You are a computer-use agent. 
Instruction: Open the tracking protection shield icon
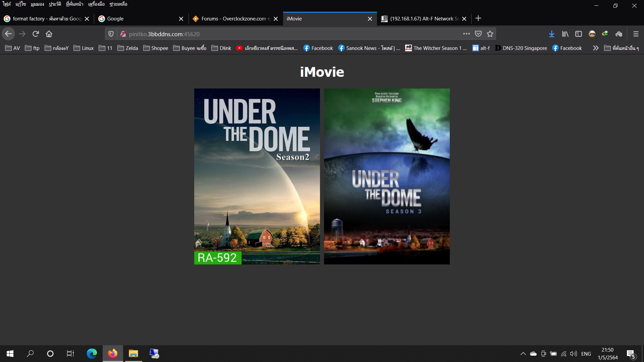[111, 34]
